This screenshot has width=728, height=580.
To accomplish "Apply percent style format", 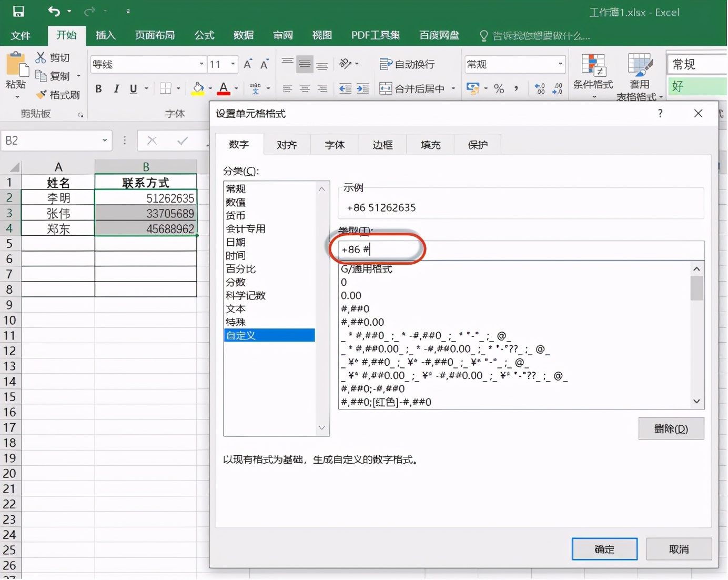I will click(x=499, y=89).
